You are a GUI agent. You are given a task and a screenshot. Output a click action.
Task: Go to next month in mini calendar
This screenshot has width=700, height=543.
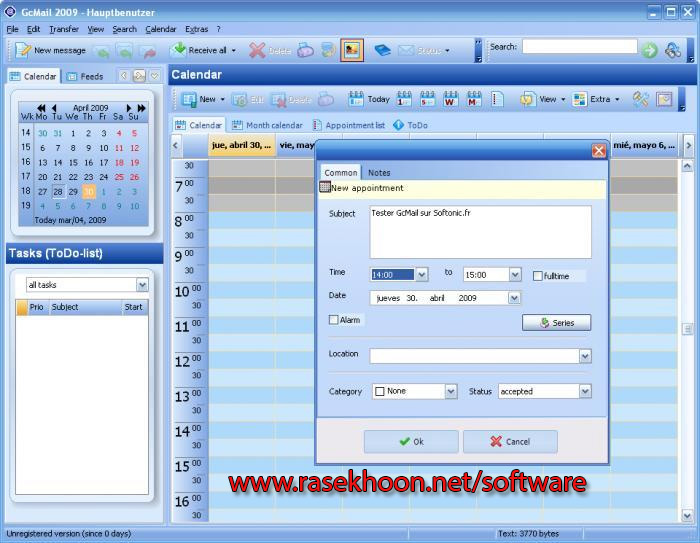click(129, 108)
